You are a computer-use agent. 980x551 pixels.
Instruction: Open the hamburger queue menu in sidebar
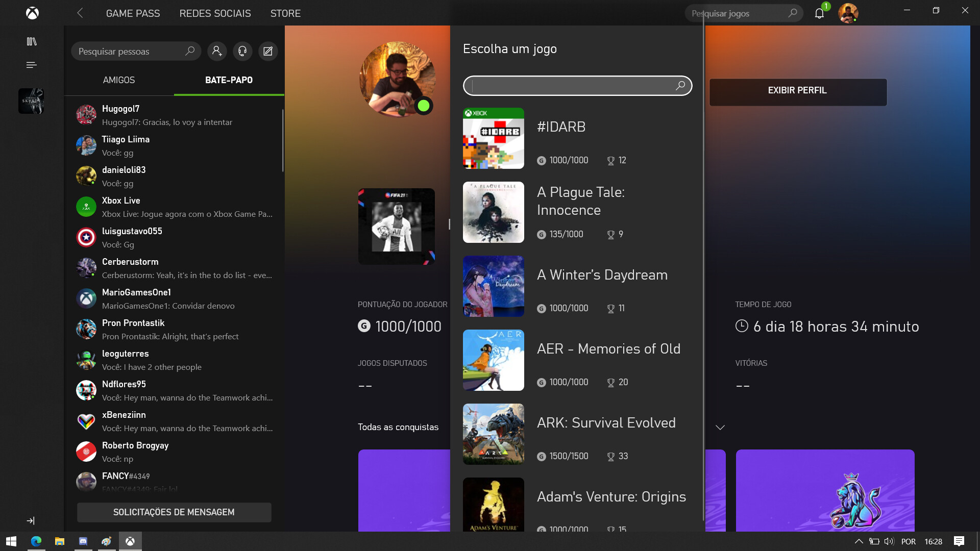(x=32, y=65)
